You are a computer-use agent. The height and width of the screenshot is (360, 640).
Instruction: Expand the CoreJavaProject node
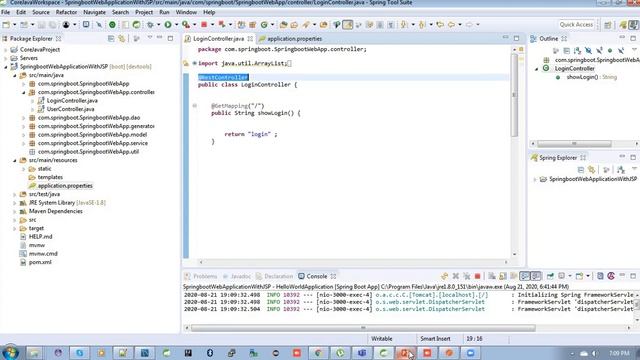coord(6,49)
